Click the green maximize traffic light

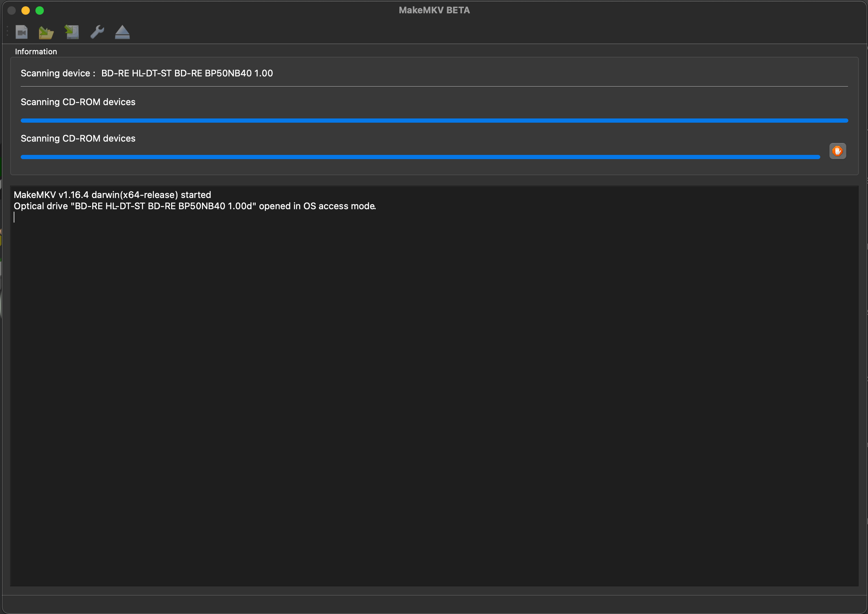40,11
